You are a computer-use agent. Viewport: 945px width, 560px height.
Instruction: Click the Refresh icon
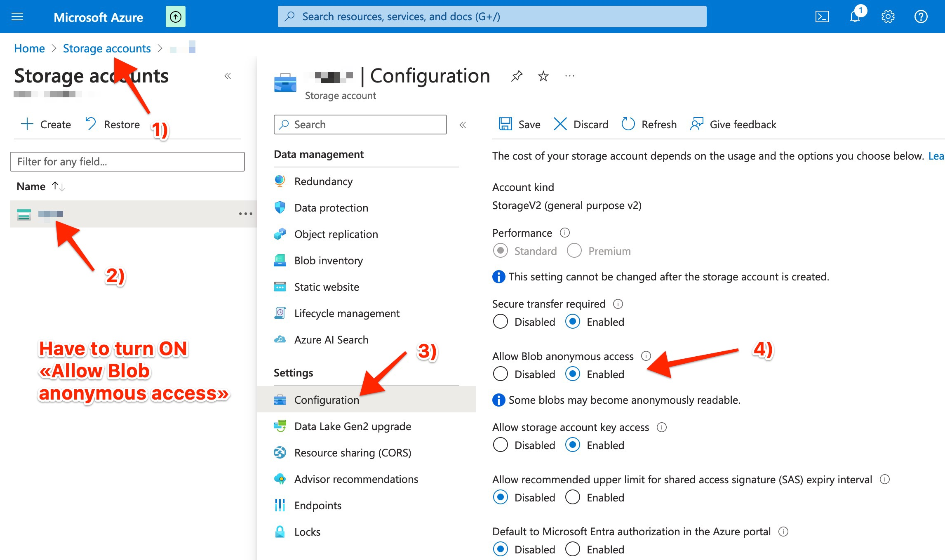tap(628, 124)
